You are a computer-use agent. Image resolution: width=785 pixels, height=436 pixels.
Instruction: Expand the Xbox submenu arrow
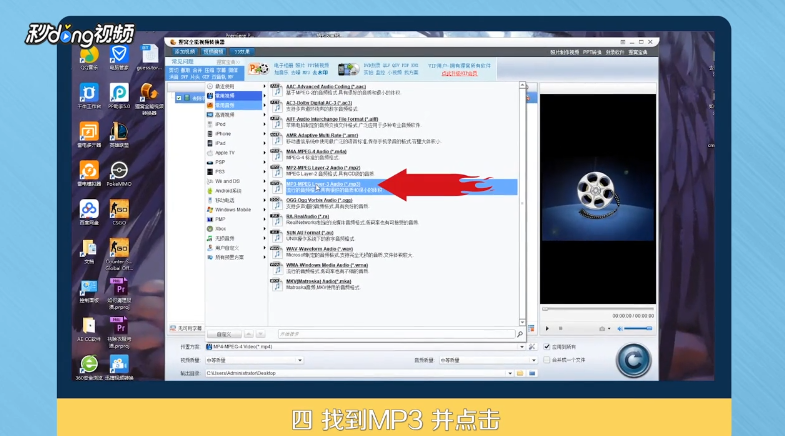click(264, 229)
